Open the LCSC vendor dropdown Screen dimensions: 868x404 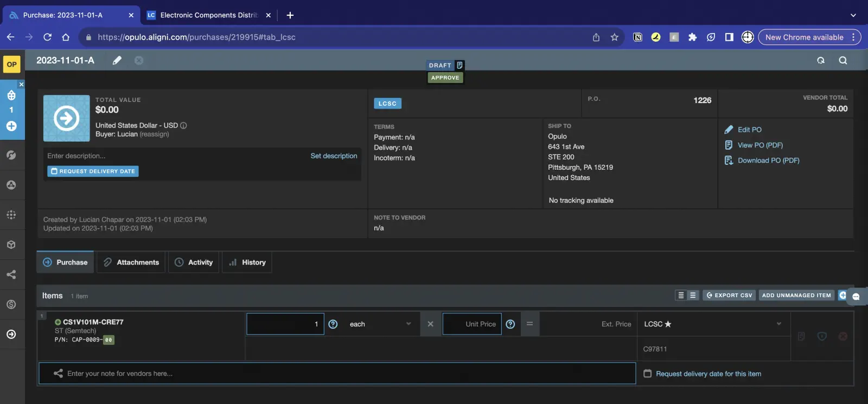tap(712, 324)
